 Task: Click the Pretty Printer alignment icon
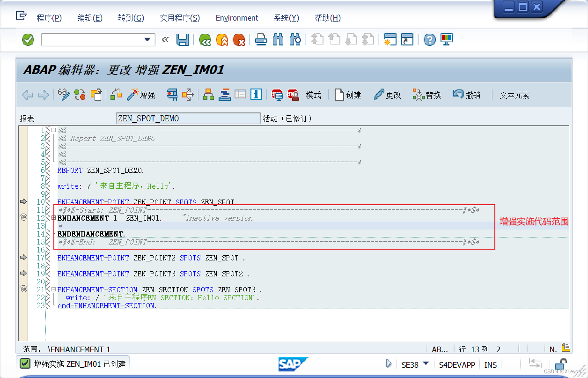click(x=224, y=94)
